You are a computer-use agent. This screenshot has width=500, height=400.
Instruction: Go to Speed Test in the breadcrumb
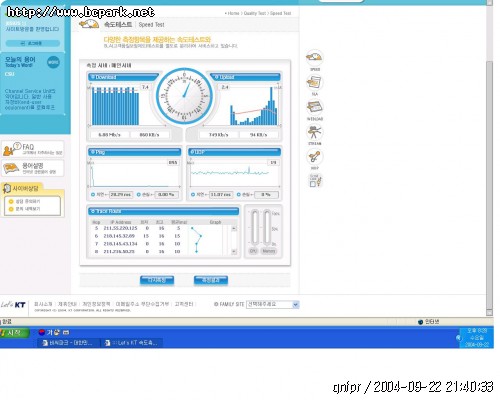[280, 13]
